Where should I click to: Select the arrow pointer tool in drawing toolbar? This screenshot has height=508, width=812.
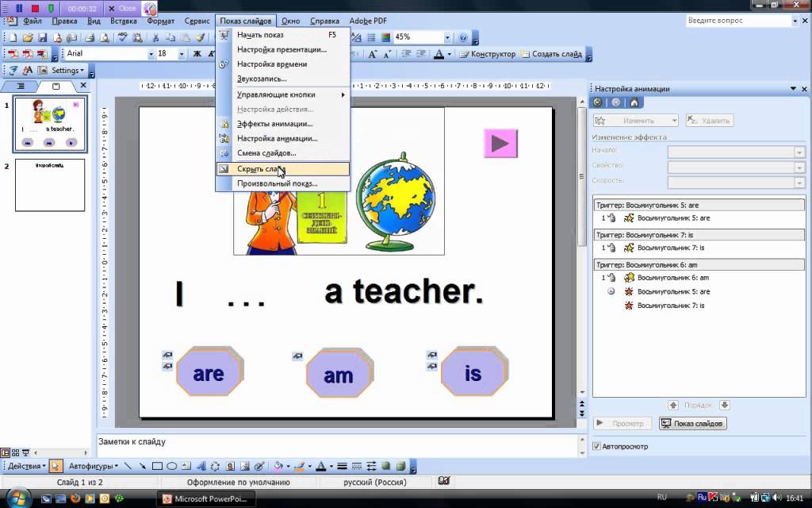[x=56, y=466]
